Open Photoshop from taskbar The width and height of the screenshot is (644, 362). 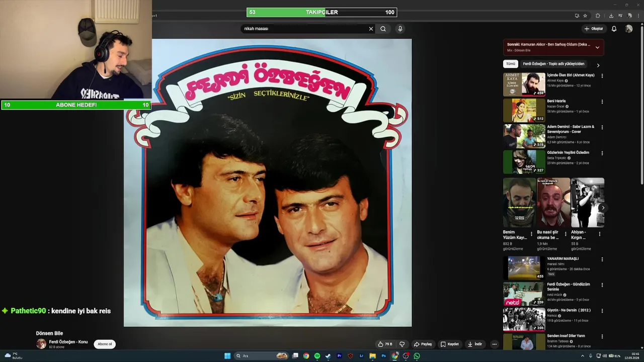pyautogui.click(x=383, y=356)
